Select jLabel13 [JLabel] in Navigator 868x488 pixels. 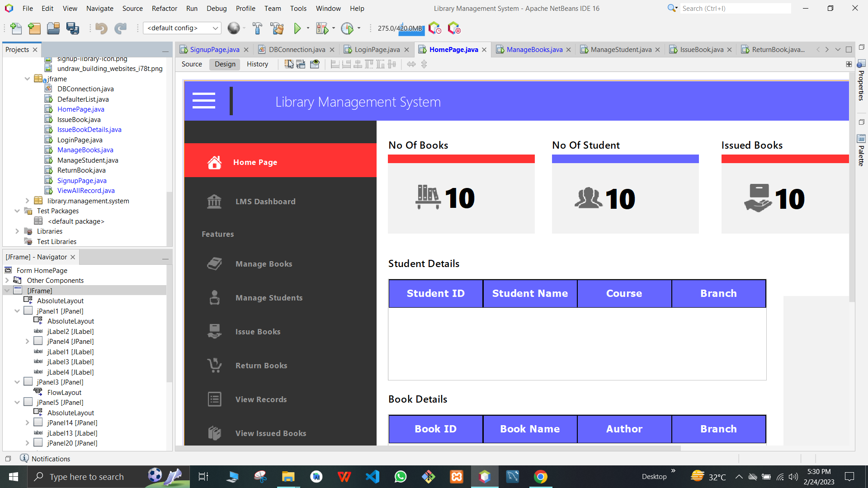pos(72,433)
